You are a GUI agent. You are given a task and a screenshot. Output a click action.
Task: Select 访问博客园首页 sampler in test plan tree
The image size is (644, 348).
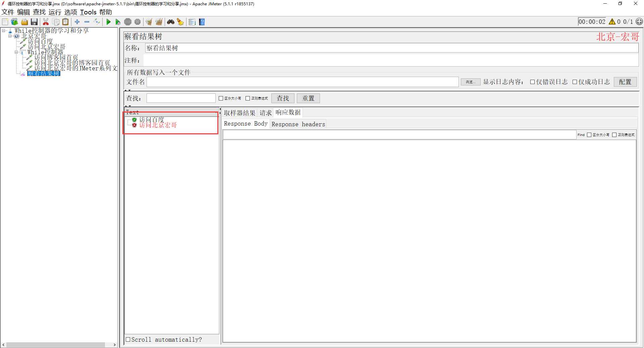(56, 58)
